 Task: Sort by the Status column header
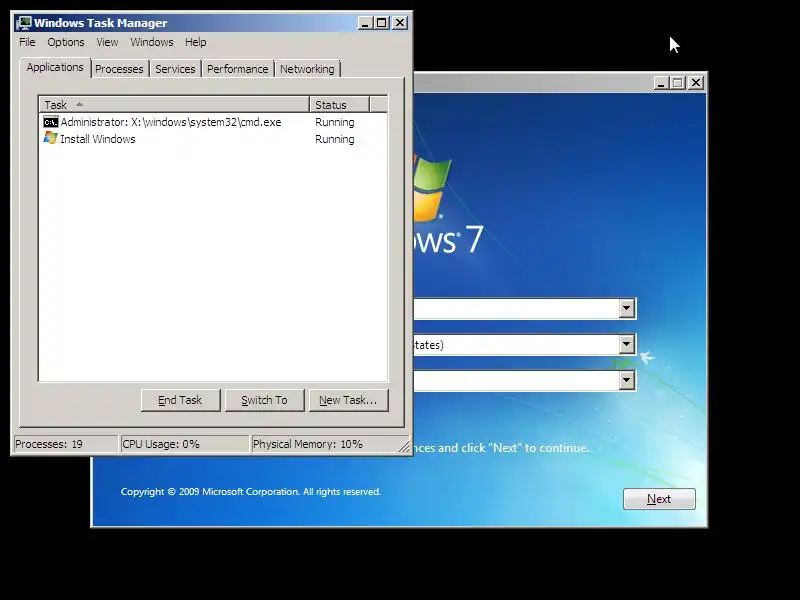pos(339,105)
